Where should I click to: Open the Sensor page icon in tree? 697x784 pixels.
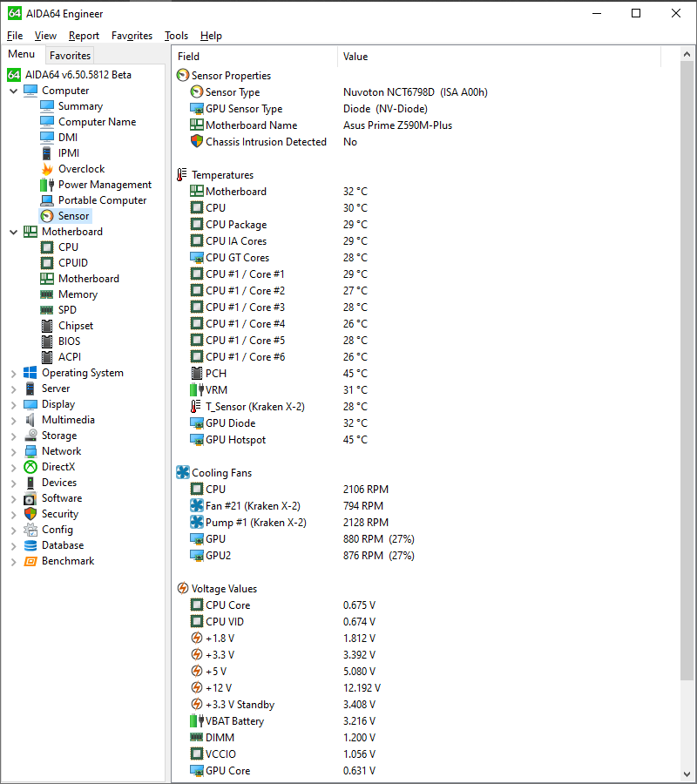pyautogui.click(x=47, y=216)
